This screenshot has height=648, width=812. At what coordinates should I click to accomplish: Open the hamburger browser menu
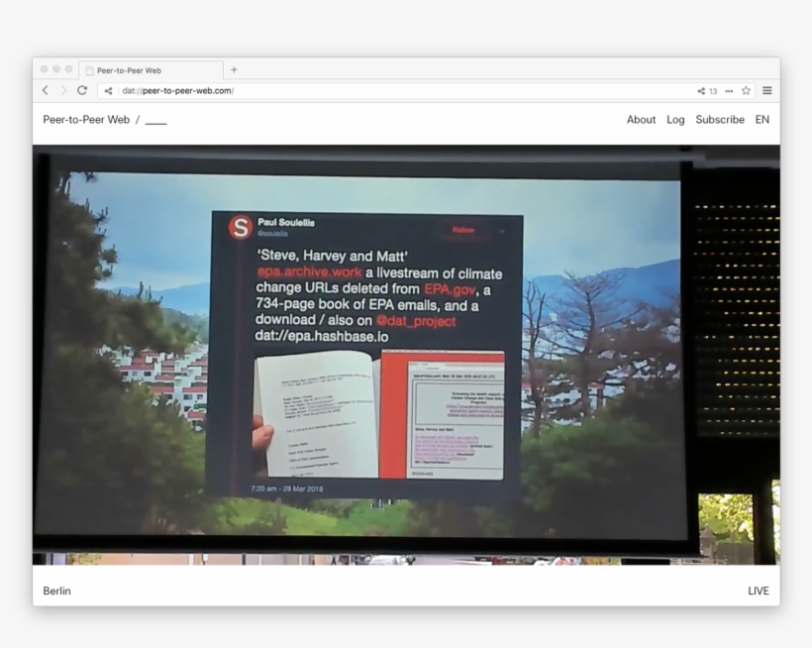tap(767, 90)
